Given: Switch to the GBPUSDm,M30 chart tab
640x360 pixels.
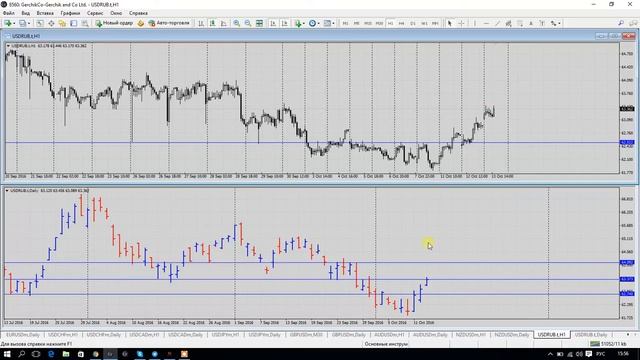Looking at the screenshot, I should pos(306,335).
